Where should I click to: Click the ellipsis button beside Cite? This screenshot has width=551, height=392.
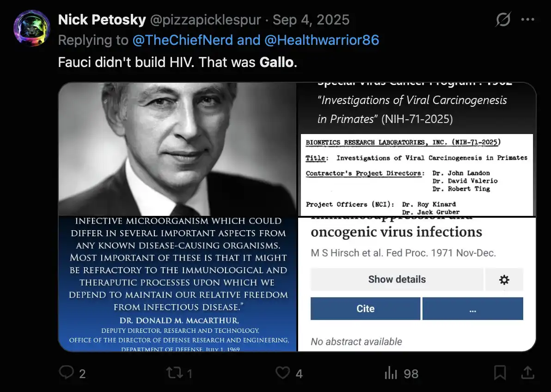tap(472, 309)
